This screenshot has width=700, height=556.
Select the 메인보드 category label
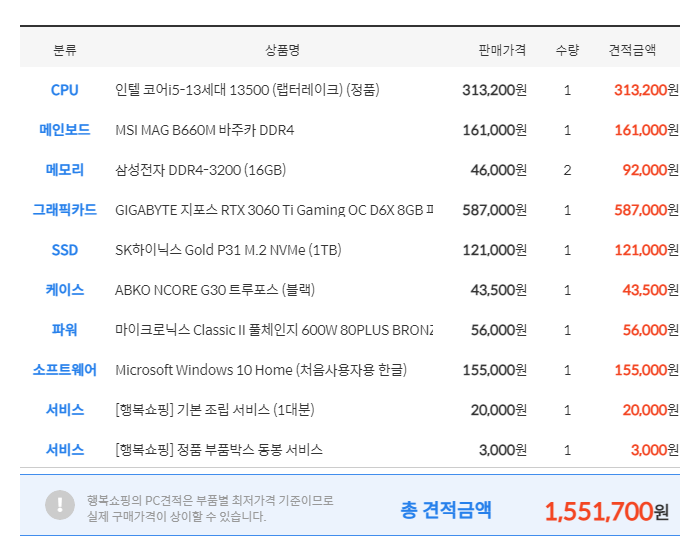coord(65,130)
